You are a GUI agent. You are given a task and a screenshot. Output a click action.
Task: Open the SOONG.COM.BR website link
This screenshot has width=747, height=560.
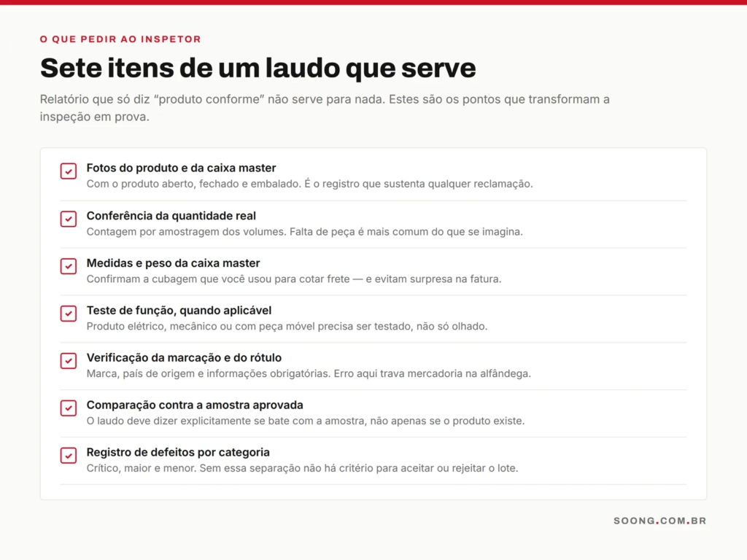tap(659, 521)
